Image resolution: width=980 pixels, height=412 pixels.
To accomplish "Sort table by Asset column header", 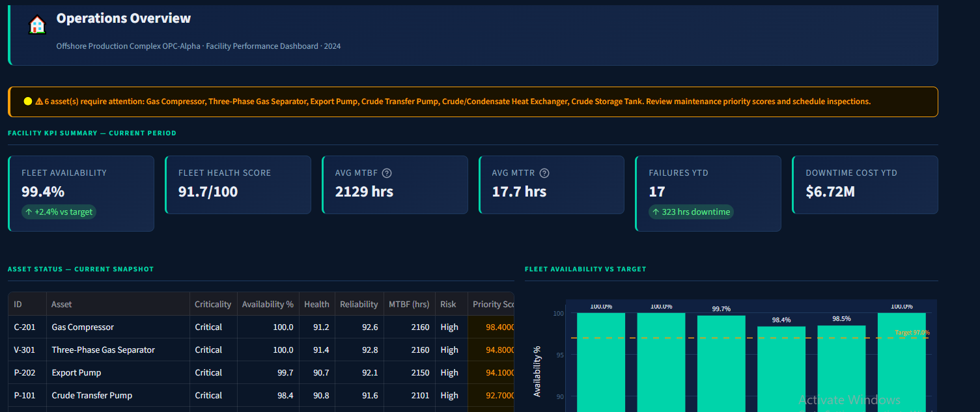I will [118, 304].
